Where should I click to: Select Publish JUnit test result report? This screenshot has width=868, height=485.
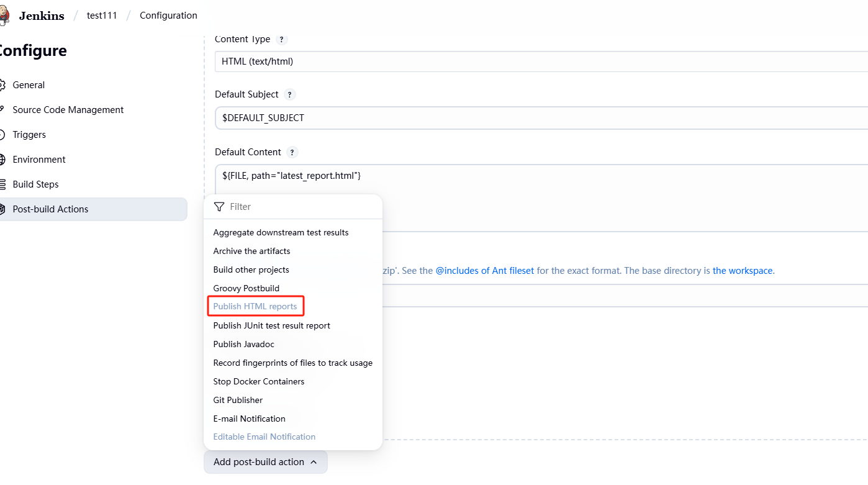coord(271,325)
